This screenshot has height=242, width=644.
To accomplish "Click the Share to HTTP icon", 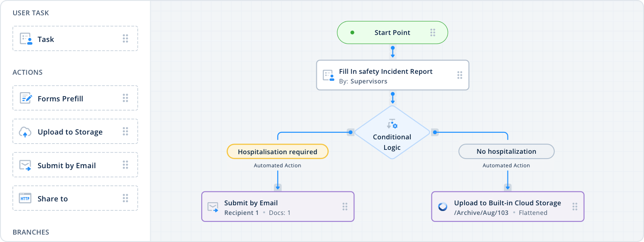I will point(25,199).
